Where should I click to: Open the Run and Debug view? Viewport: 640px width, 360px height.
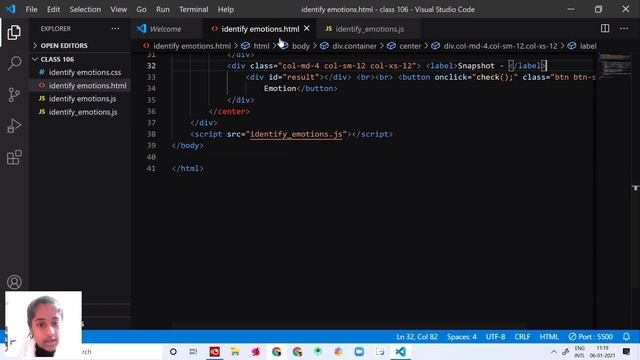point(14,126)
